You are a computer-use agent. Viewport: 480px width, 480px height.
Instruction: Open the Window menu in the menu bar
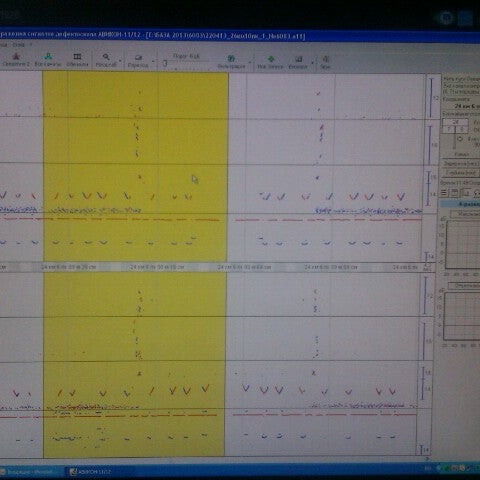18,44
